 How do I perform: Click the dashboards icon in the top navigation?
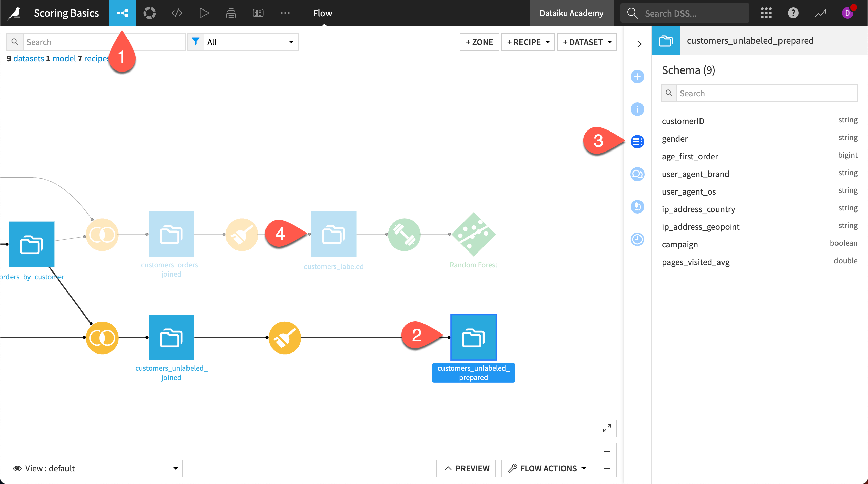[x=258, y=13]
